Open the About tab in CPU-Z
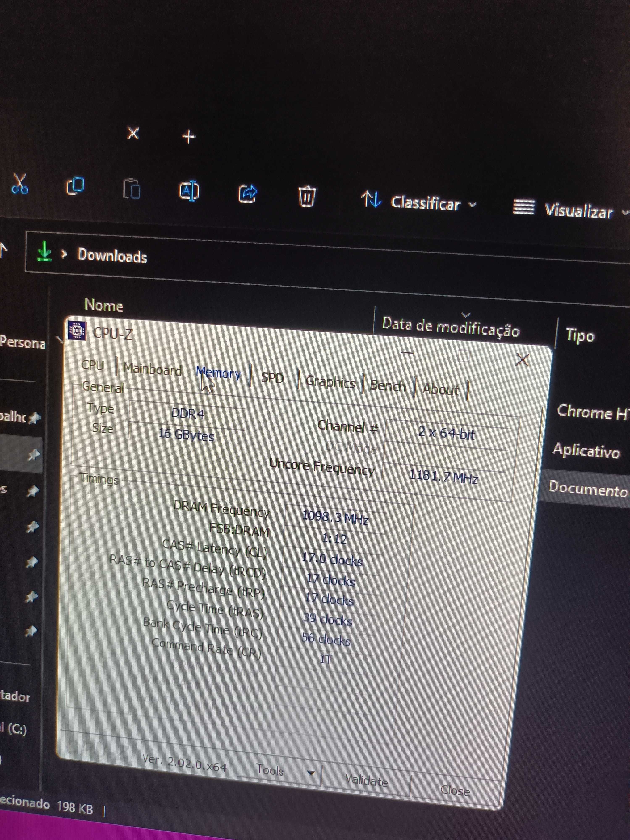 tap(441, 389)
